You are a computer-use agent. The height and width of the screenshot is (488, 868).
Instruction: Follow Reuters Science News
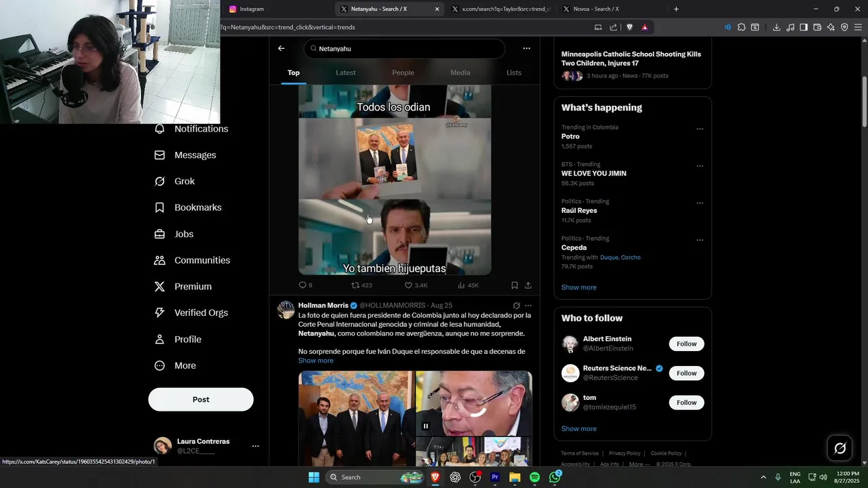[686, 373]
